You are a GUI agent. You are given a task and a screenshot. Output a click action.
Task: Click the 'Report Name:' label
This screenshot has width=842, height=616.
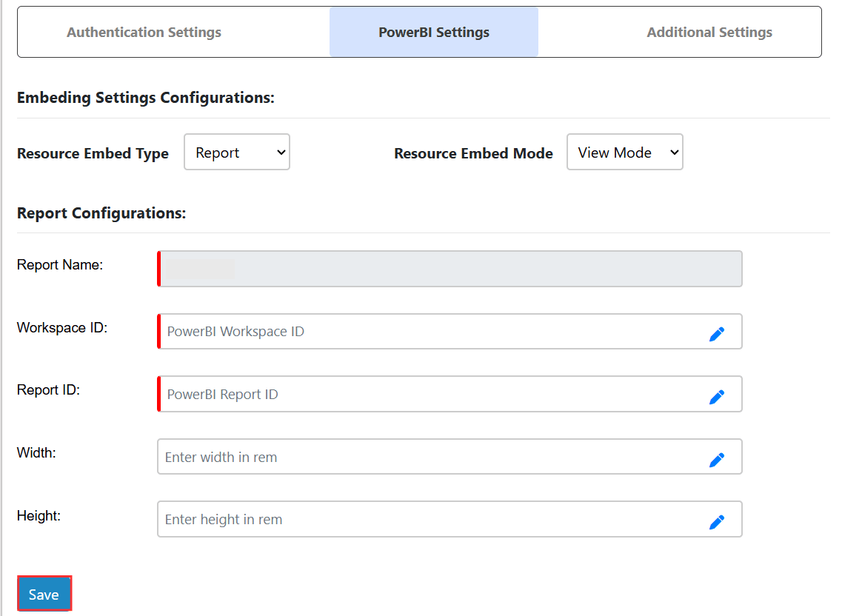pyautogui.click(x=59, y=265)
